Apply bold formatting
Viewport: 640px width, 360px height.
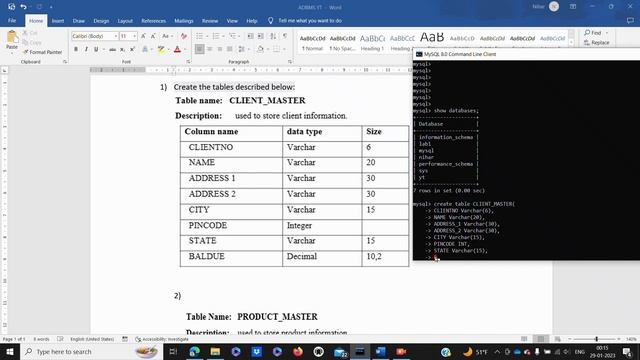tap(76, 49)
